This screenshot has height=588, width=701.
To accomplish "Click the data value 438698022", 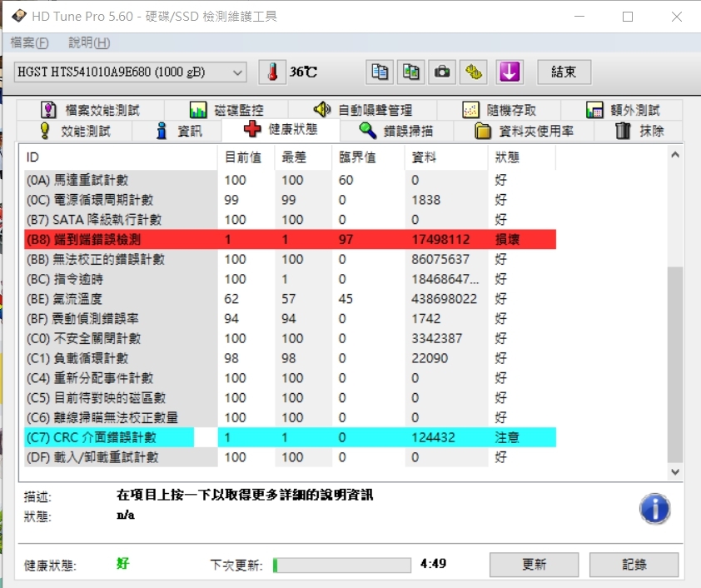I will coord(444,299).
